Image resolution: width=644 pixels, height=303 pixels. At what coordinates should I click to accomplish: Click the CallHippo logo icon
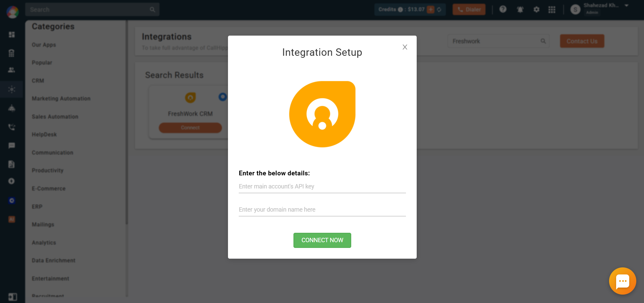pyautogui.click(x=12, y=12)
